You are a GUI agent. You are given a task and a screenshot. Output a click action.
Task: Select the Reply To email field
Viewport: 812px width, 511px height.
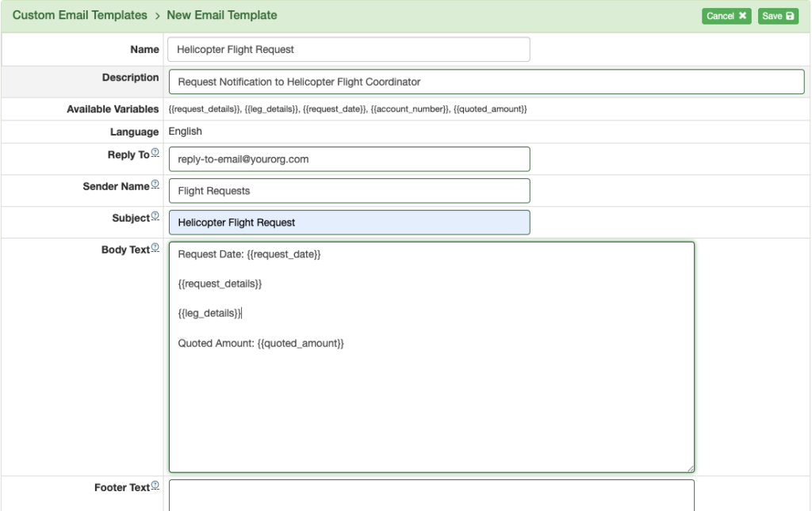tap(349, 159)
